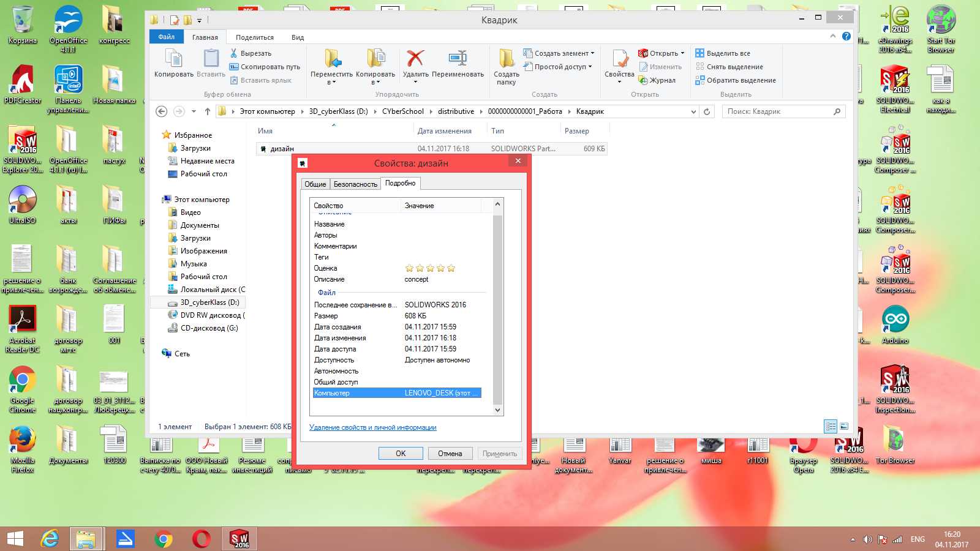Open the General (Общие) properties tab
Image resolution: width=980 pixels, height=551 pixels.
(315, 184)
